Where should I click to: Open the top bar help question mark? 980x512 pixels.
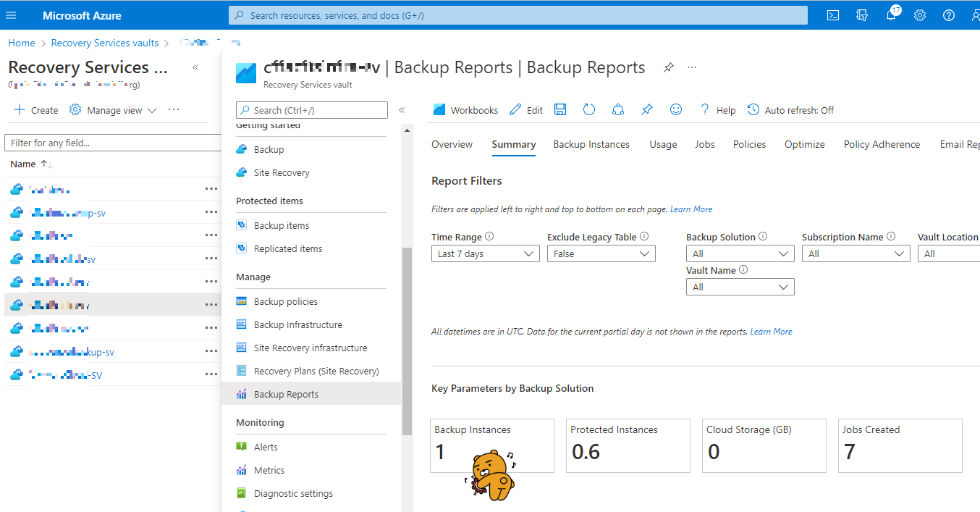949,15
